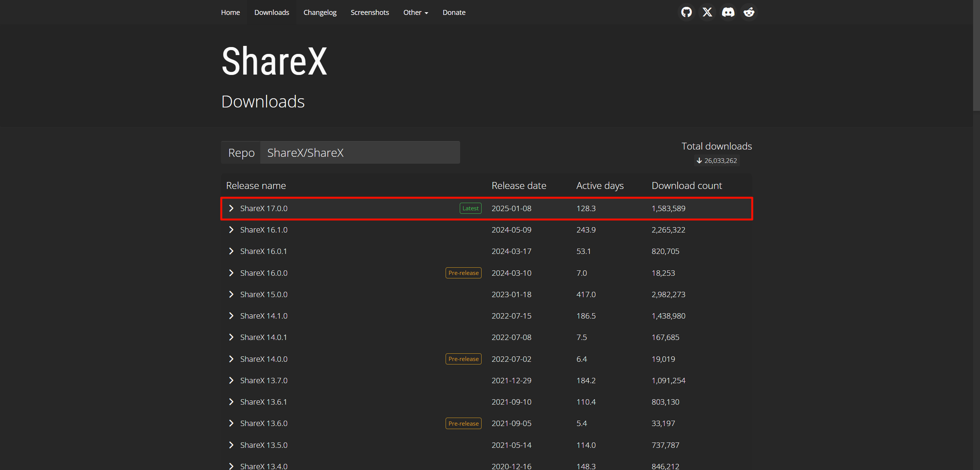Go to the Home page link
The width and height of the screenshot is (980, 470).
(x=230, y=13)
